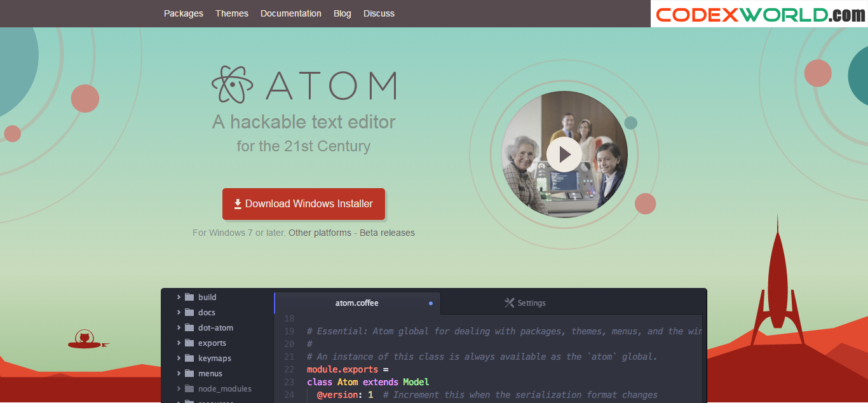Click the Atom logo icon
The height and width of the screenshot is (403, 868).
click(233, 85)
